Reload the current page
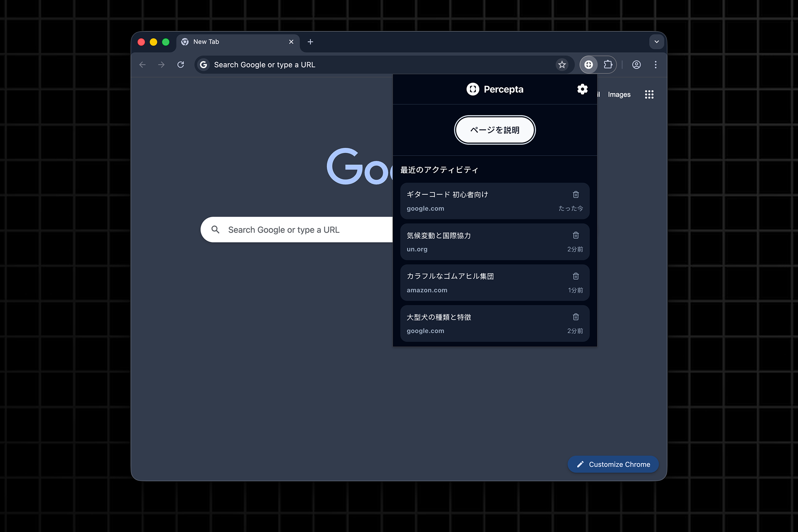 [181, 65]
